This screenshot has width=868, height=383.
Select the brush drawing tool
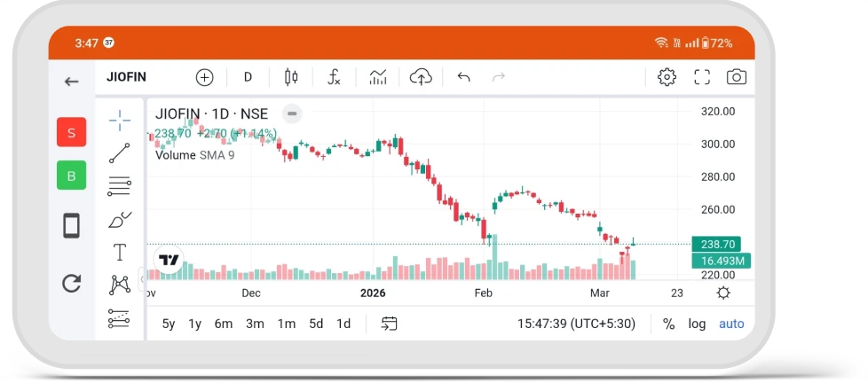tap(120, 220)
